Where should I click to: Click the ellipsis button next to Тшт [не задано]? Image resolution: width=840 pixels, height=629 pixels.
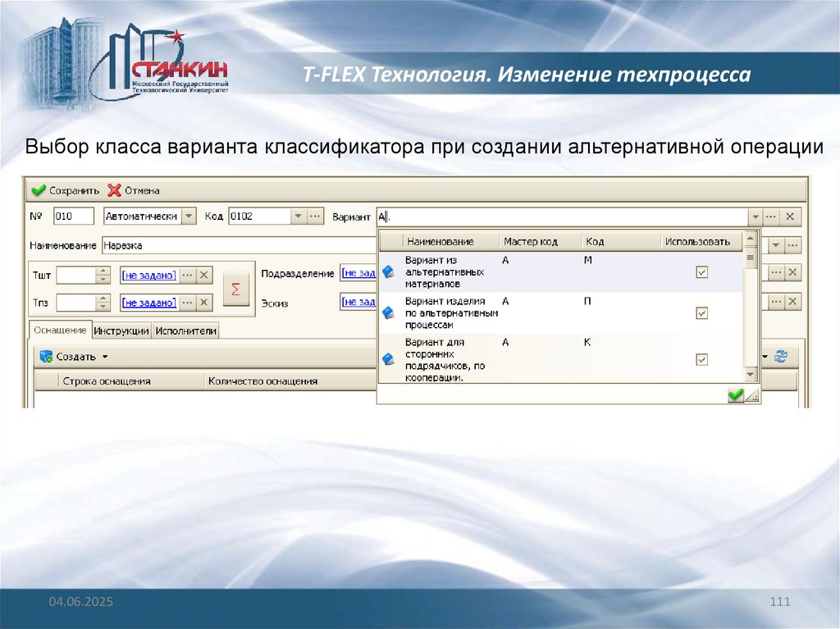[x=187, y=276]
